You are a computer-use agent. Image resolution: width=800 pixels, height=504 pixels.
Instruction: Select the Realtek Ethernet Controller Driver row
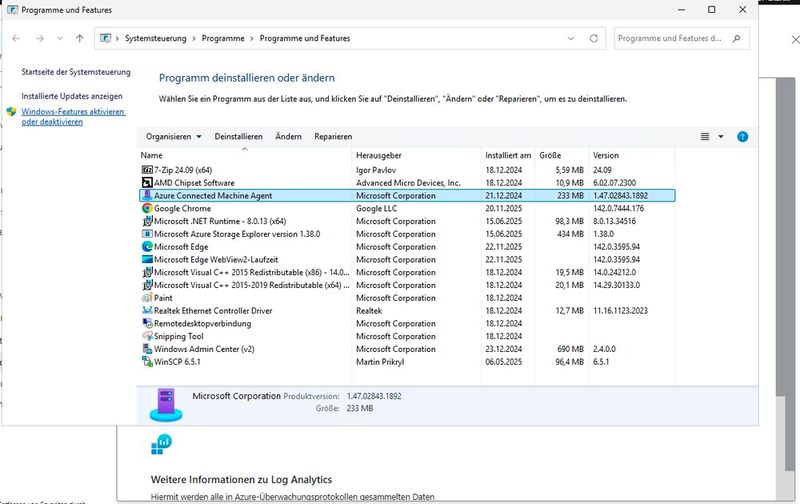tap(407, 310)
